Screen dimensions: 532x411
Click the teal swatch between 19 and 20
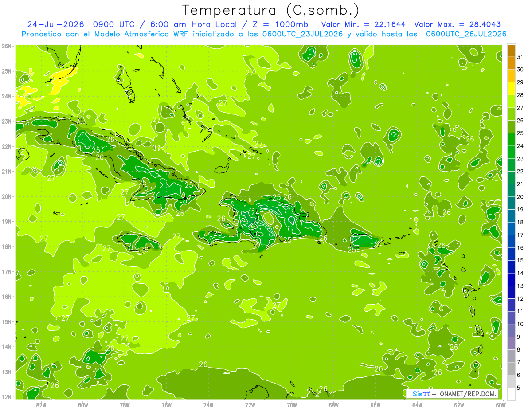pyautogui.click(x=511, y=203)
